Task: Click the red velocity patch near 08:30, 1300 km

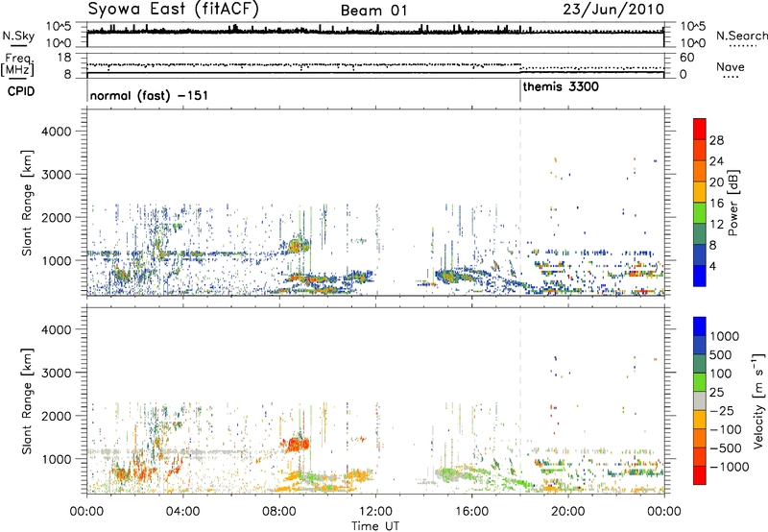Action: point(297,444)
